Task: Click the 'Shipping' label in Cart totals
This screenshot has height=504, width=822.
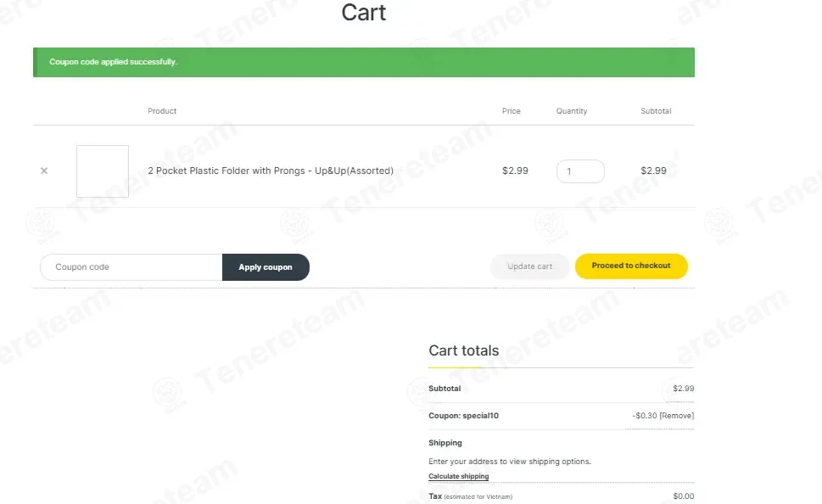Action: tap(445, 443)
